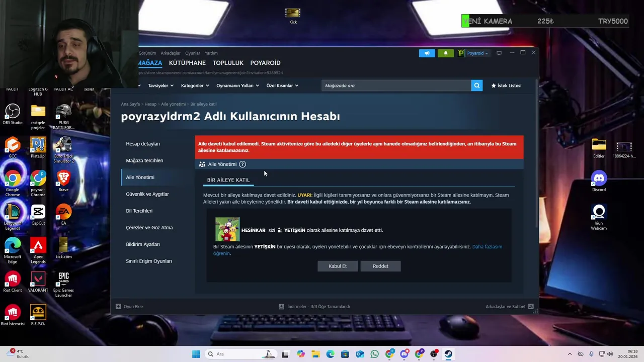Open Riot Client desktop shortcut
This screenshot has width=644, height=362.
point(13,282)
